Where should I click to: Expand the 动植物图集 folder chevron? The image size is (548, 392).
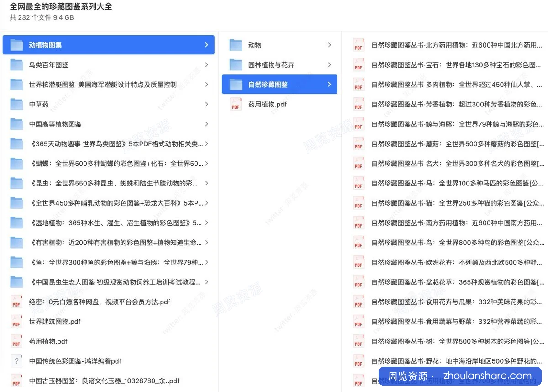[x=206, y=45]
